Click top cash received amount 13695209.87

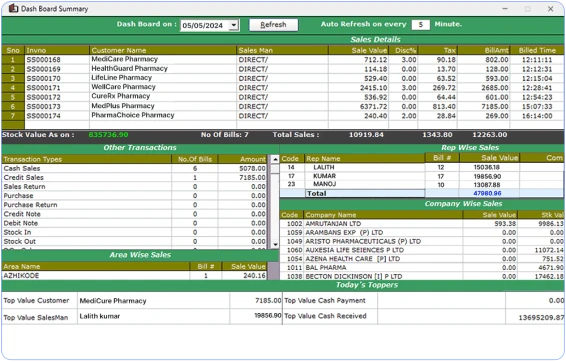tap(541, 318)
